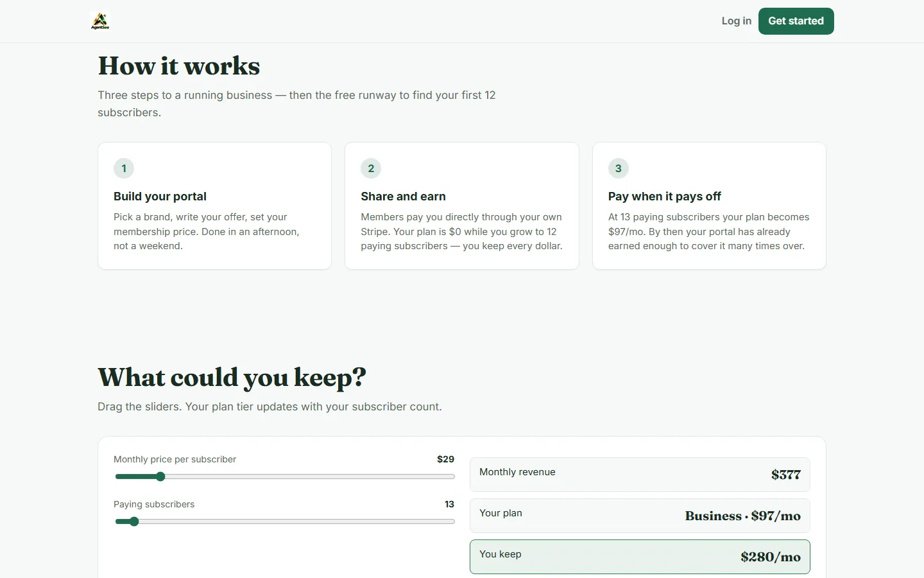
Task: Click the "Drag the sliders" instruction text
Action: pos(269,407)
